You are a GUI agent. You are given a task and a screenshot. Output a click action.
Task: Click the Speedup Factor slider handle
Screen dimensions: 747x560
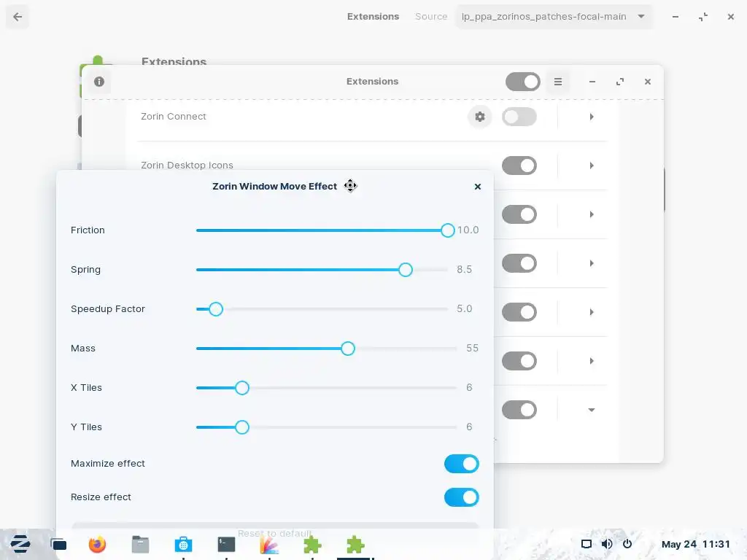[216, 309]
